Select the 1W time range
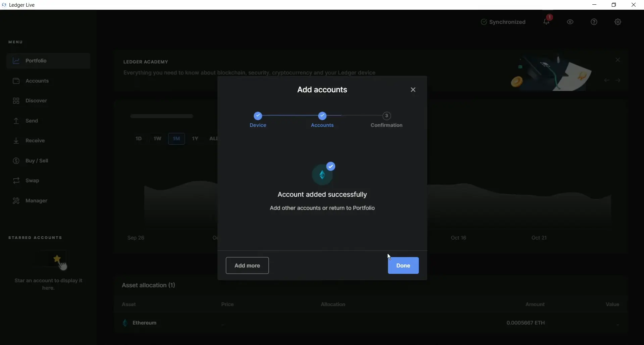This screenshot has width=644, height=345. coord(157,139)
